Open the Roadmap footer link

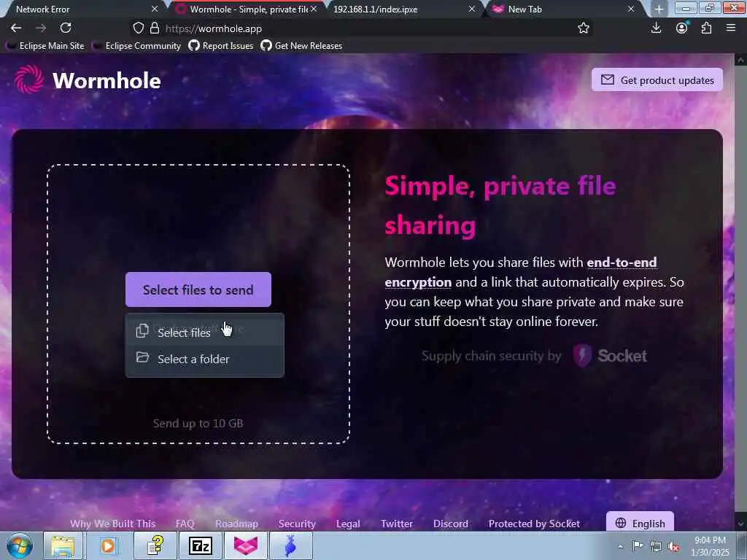tap(236, 524)
